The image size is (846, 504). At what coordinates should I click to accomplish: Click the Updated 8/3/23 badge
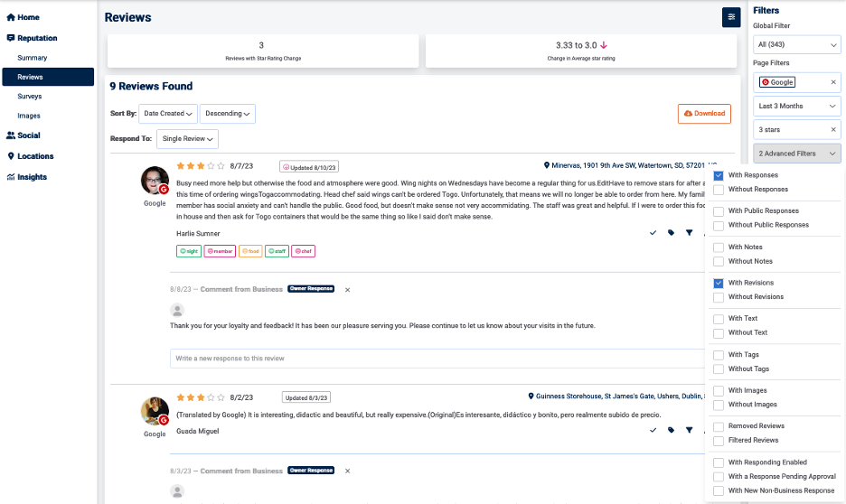coord(305,397)
